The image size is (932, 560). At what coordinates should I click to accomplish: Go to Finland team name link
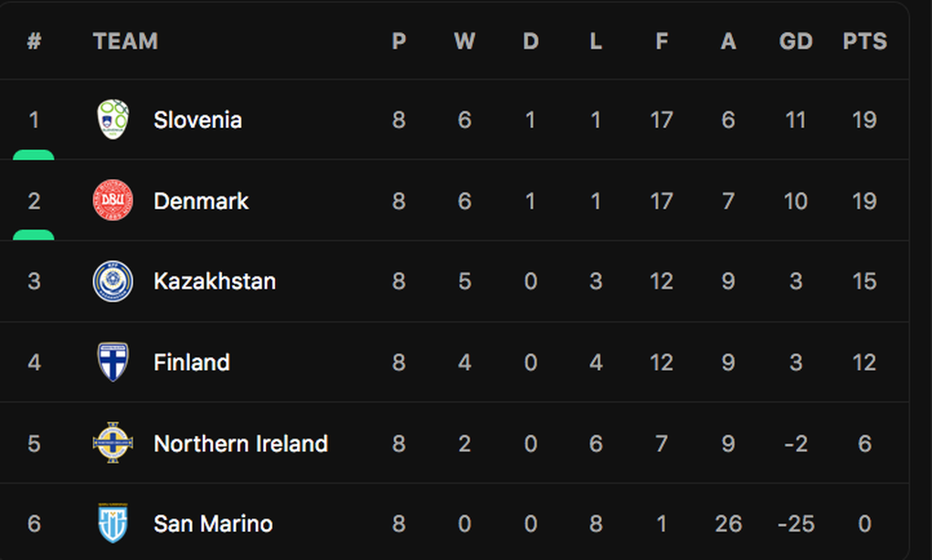click(x=192, y=363)
